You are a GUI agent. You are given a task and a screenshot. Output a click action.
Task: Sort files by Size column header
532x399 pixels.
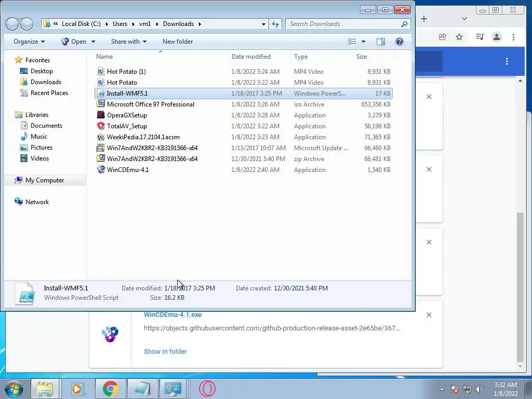(x=362, y=56)
